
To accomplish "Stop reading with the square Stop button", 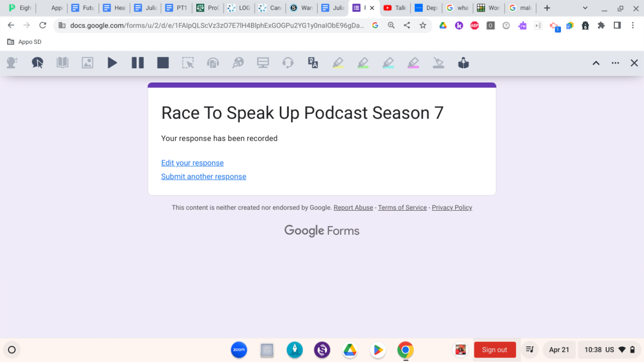I will pyautogui.click(x=163, y=63).
